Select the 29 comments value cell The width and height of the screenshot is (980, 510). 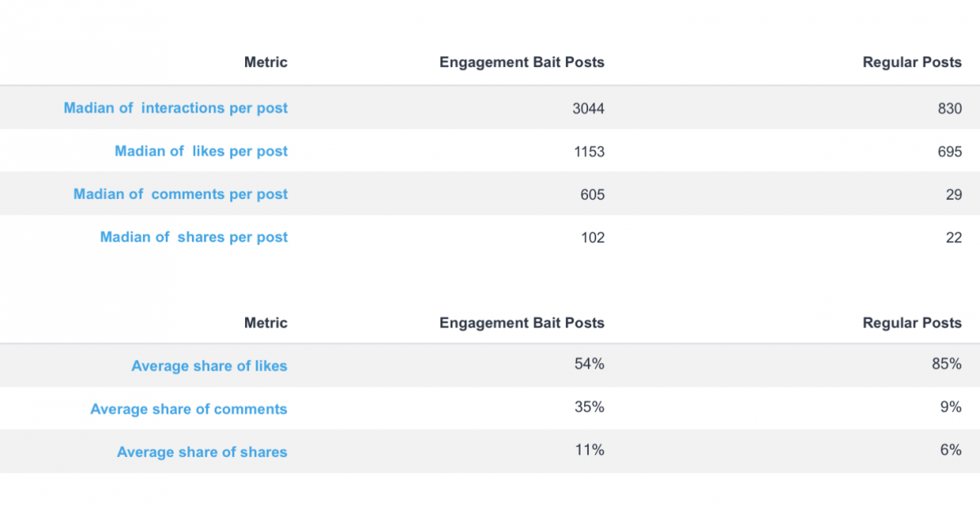pyautogui.click(x=953, y=194)
